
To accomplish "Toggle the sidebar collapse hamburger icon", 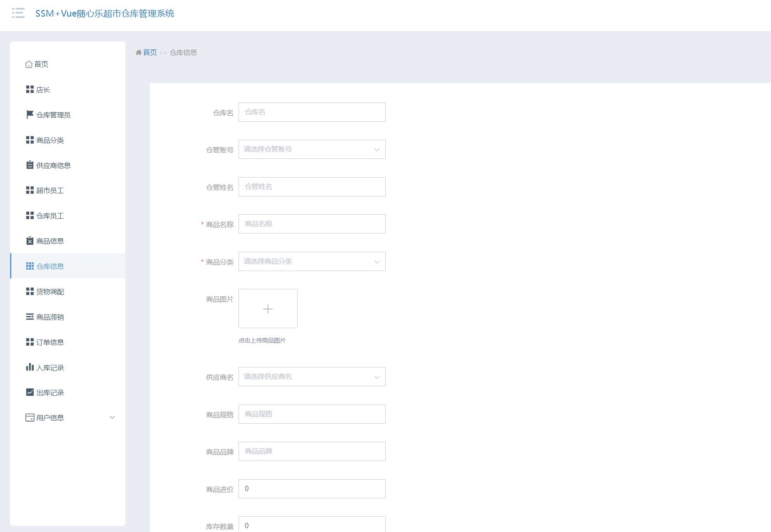I will click(18, 13).
